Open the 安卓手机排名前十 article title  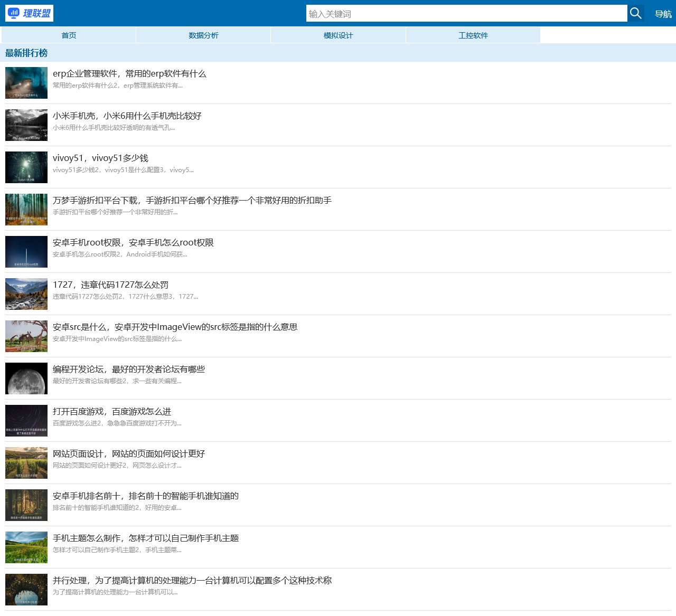point(146,496)
